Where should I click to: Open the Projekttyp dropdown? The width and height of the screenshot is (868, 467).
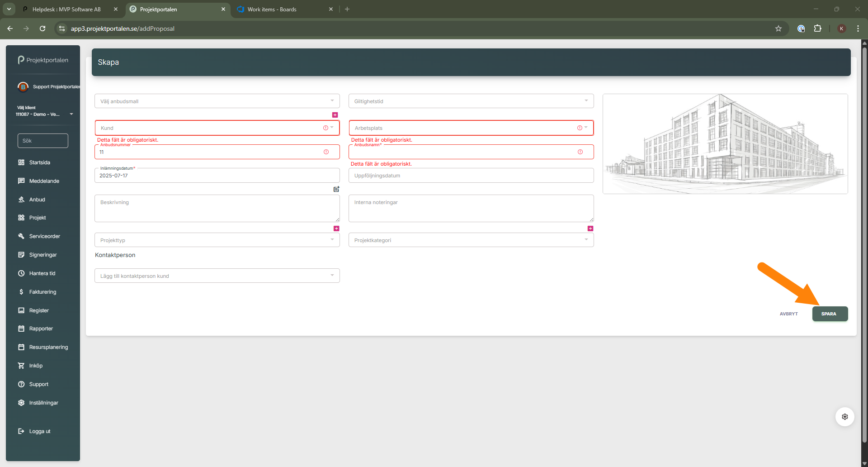(217, 240)
